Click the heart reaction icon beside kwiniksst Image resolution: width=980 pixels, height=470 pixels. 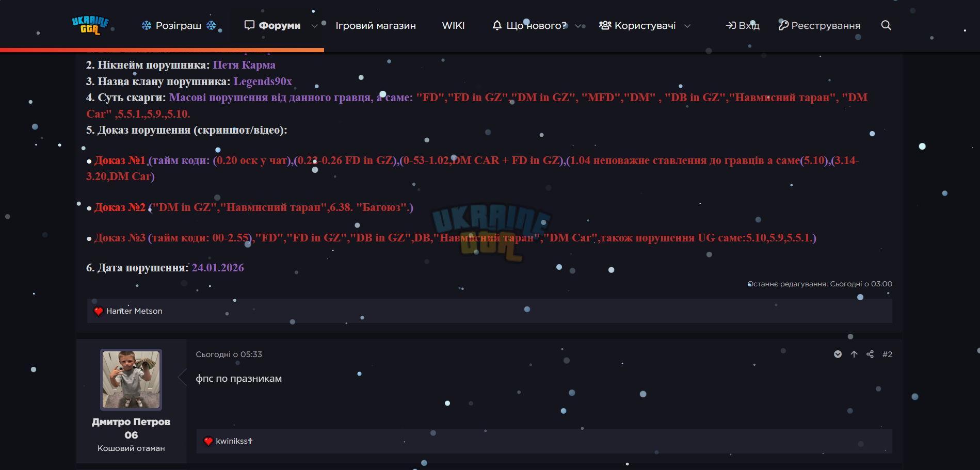208,441
